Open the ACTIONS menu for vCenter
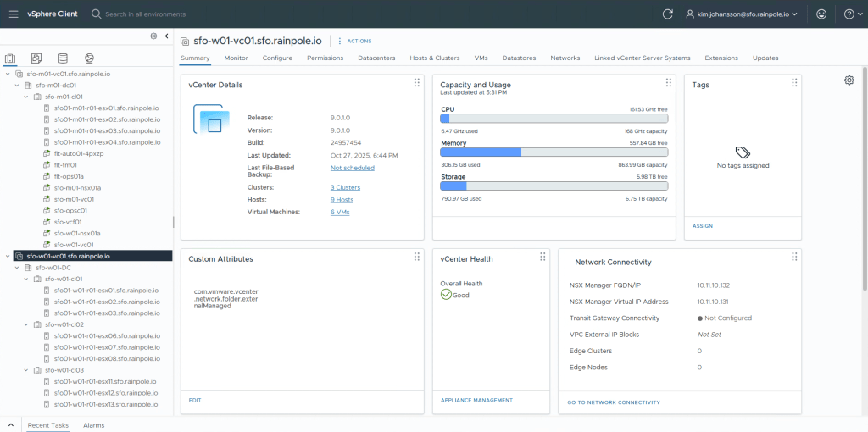Image resolution: width=868 pixels, height=432 pixels. coord(355,41)
